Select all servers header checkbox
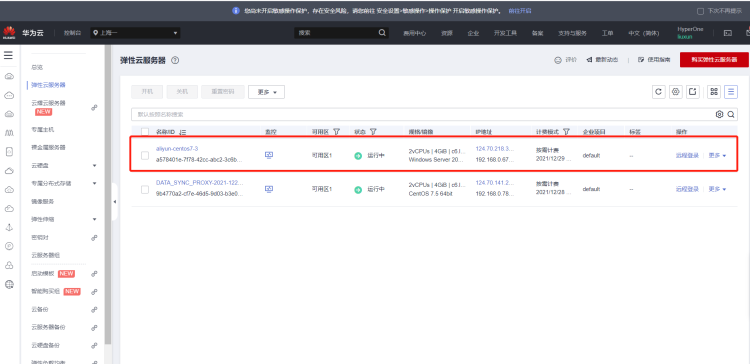750x364 pixels. (145, 132)
